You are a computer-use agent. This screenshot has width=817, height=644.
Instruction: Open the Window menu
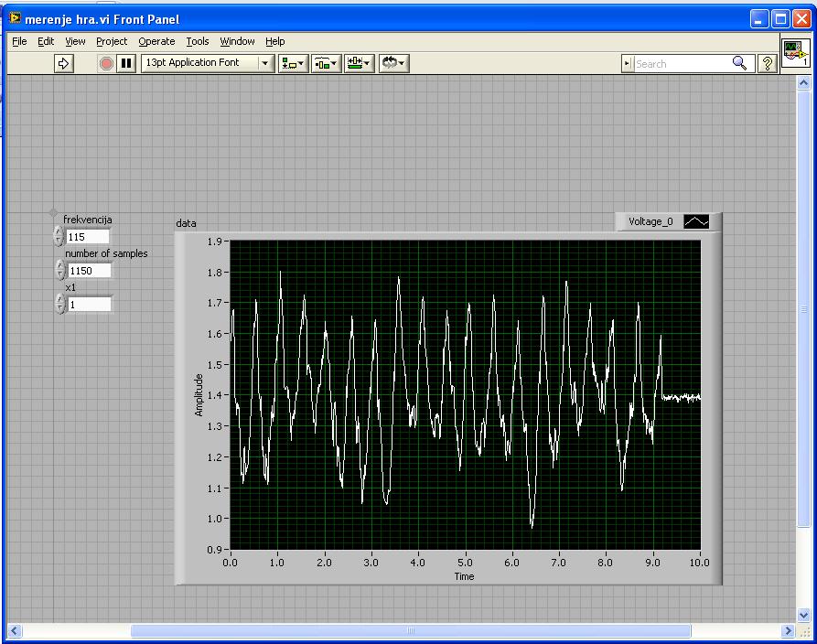click(x=237, y=41)
